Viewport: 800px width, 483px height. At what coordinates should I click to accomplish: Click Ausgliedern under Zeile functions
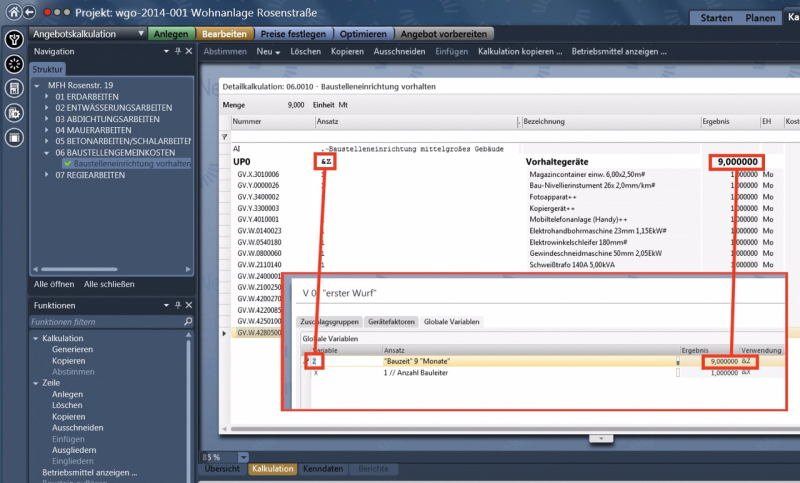coord(74,450)
